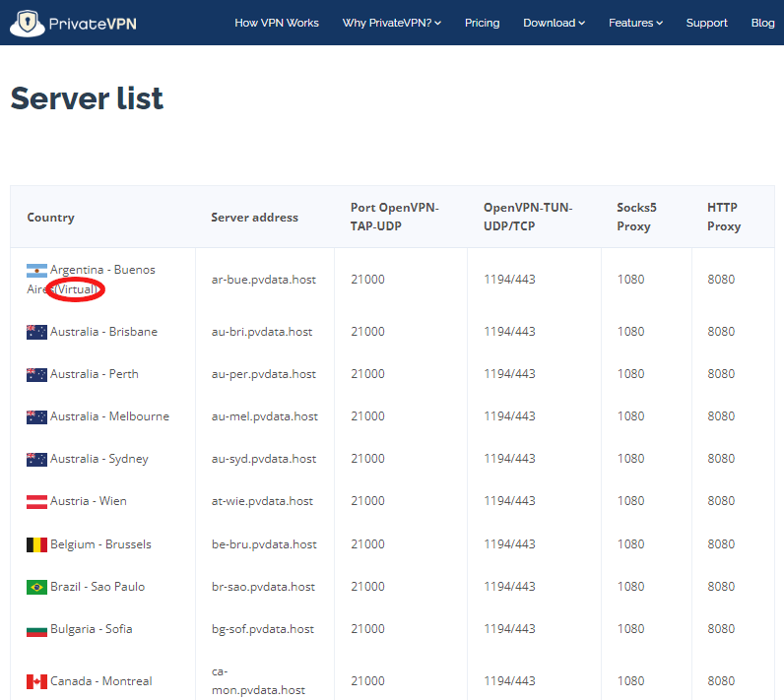Click the Port OpenVPN-TAP-UDP column header

tap(395, 217)
